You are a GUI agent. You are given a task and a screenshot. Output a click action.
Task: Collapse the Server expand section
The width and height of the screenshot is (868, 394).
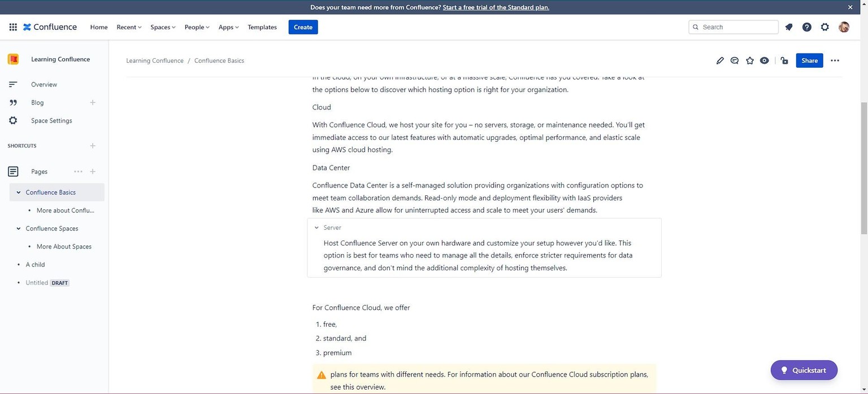pos(317,227)
